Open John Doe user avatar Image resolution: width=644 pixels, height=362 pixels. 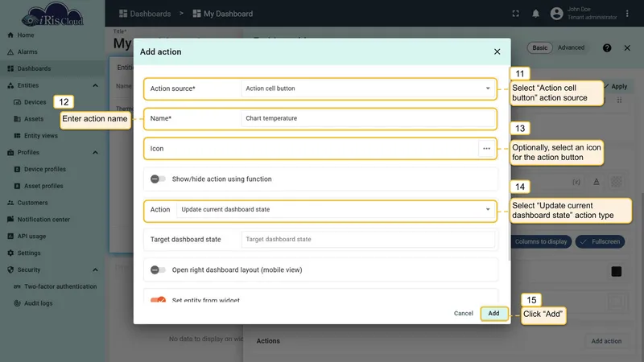point(556,14)
